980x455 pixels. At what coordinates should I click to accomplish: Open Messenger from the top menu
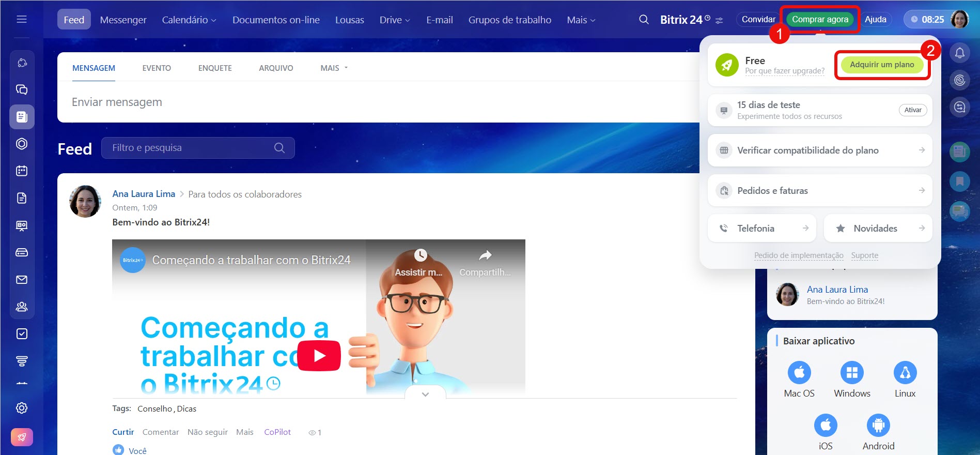click(x=123, y=20)
